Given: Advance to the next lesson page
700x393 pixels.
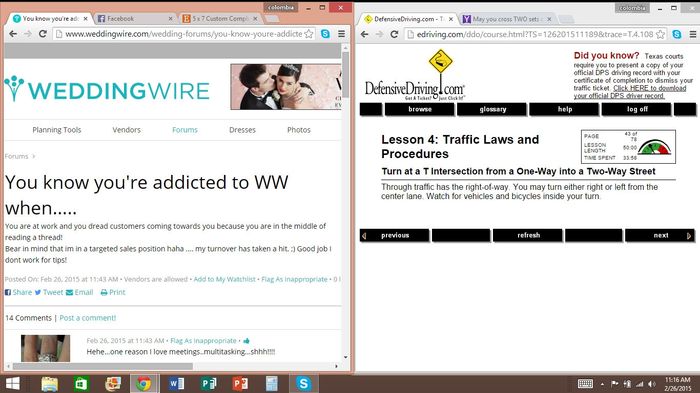Looking at the screenshot, I should point(660,235).
